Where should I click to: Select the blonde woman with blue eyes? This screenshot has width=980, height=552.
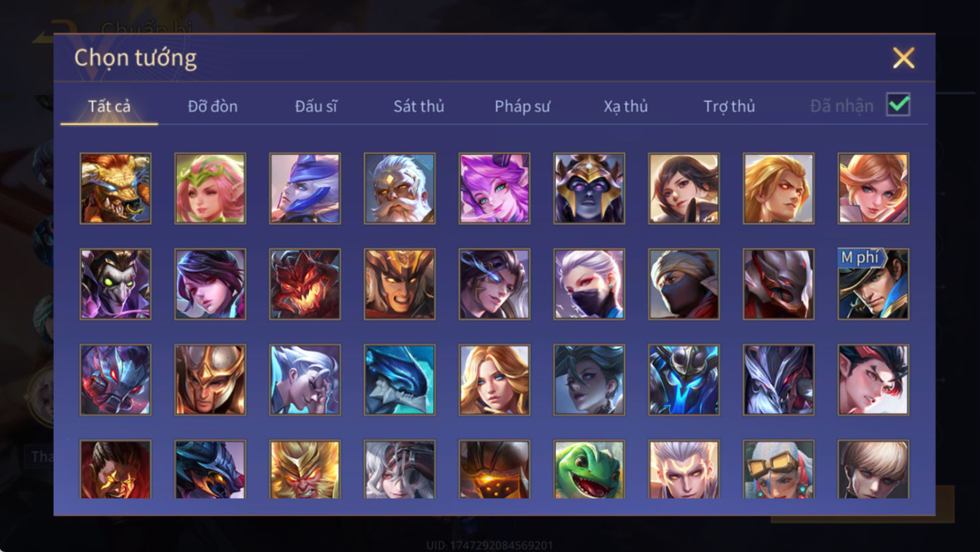[x=494, y=380]
